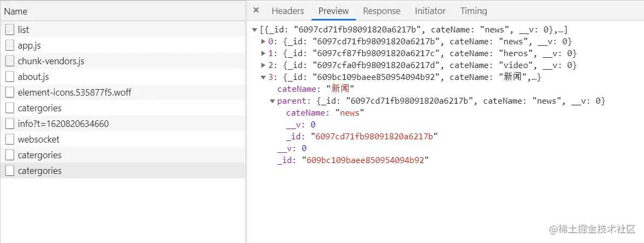Screen dimensions: 644x243
Task: Click the file icon beside list
Action: 10,30
